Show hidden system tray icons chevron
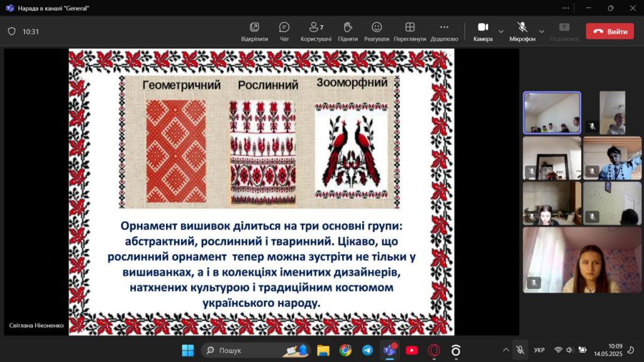This screenshot has width=644, height=362. pyautogui.click(x=506, y=350)
